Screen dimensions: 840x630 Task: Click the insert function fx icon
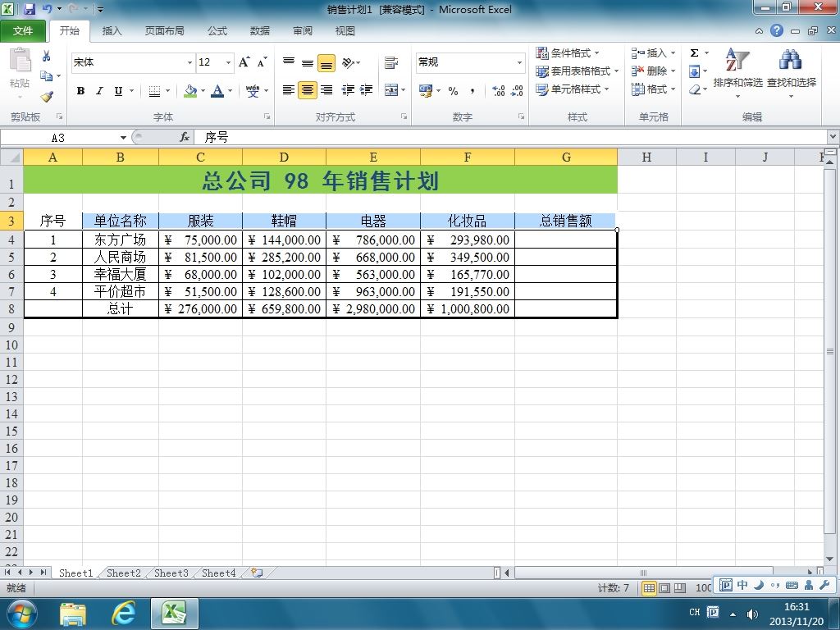(x=185, y=138)
